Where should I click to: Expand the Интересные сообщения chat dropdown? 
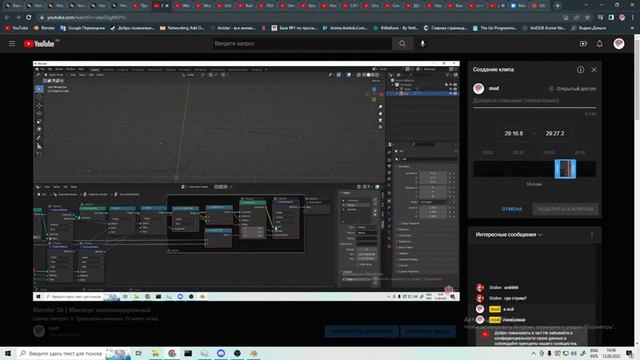click(509, 235)
